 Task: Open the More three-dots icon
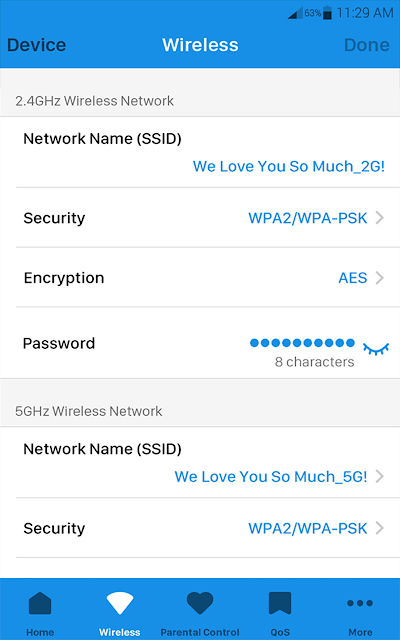tap(360, 603)
